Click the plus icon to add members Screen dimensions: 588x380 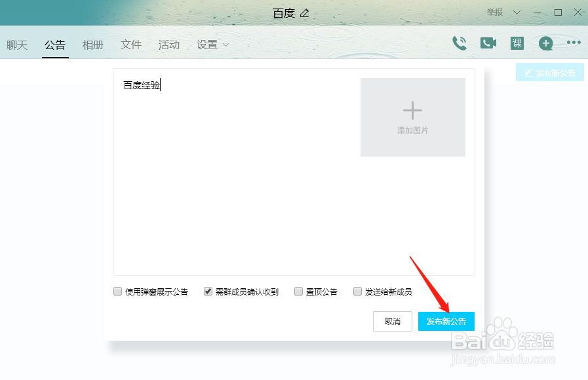(x=545, y=43)
